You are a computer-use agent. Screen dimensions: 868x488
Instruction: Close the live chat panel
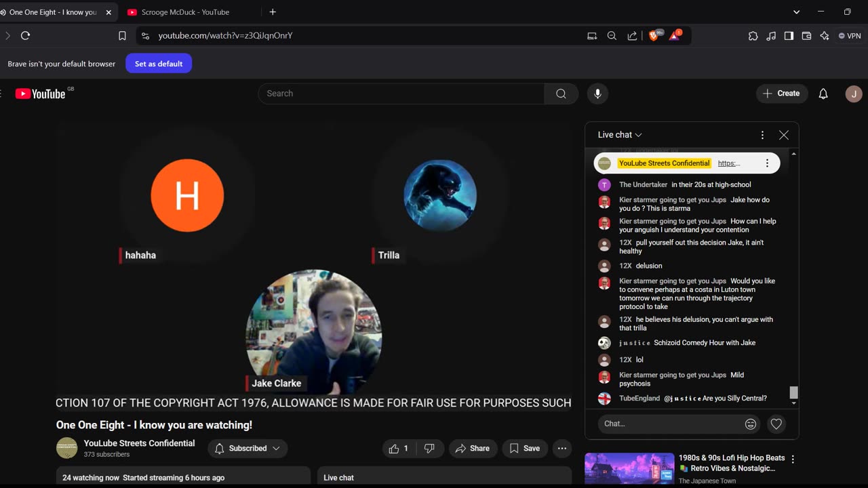pyautogui.click(x=784, y=135)
